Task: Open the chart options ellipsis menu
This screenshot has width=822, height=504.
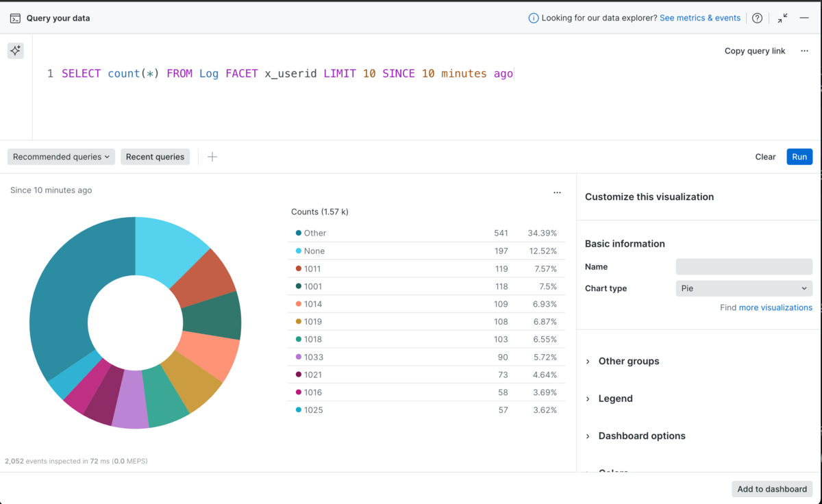Action: point(557,193)
